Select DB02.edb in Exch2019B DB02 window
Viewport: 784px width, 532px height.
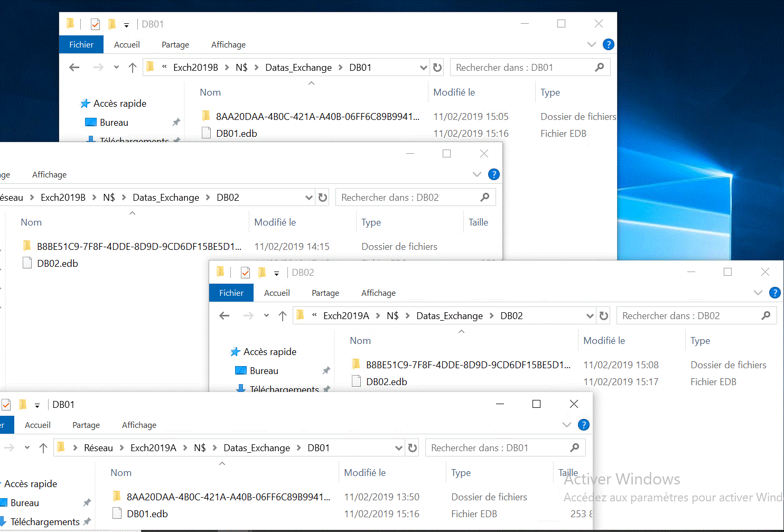click(x=50, y=264)
